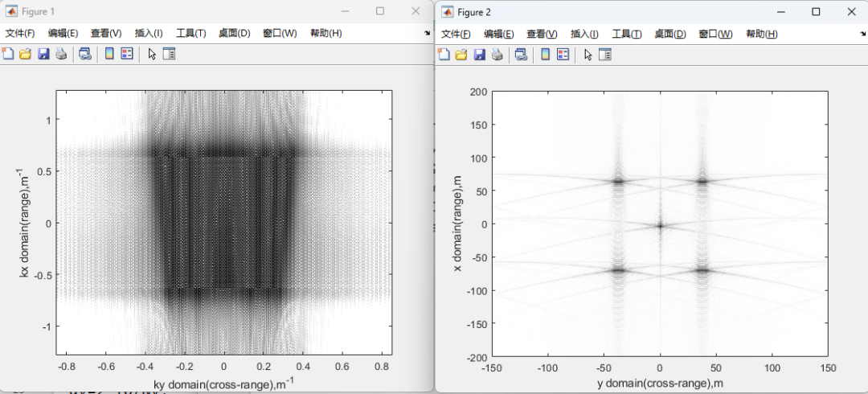The height and width of the screenshot is (394, 868).
Task: Open 帮助(H) menu in Figure 1
Action: click(326, 33)
